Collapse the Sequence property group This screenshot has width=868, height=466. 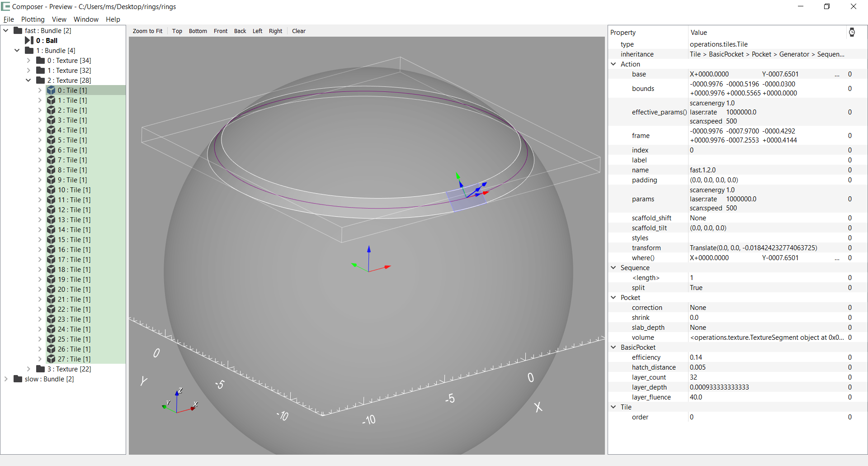tap(613, 267)
